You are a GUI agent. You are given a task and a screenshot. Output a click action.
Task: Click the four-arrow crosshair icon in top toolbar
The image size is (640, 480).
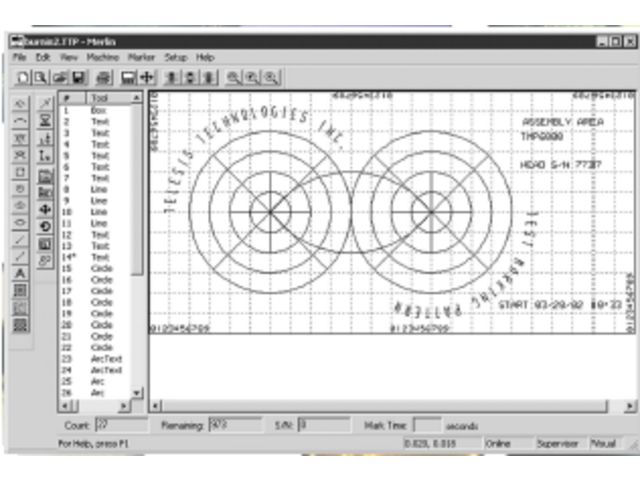click(147, 77)
